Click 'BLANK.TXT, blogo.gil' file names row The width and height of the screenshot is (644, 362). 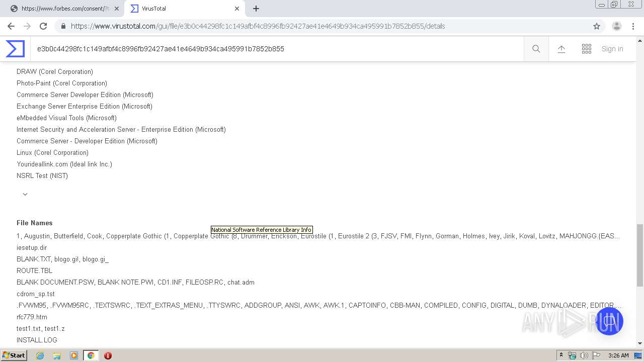click(62, 259)
